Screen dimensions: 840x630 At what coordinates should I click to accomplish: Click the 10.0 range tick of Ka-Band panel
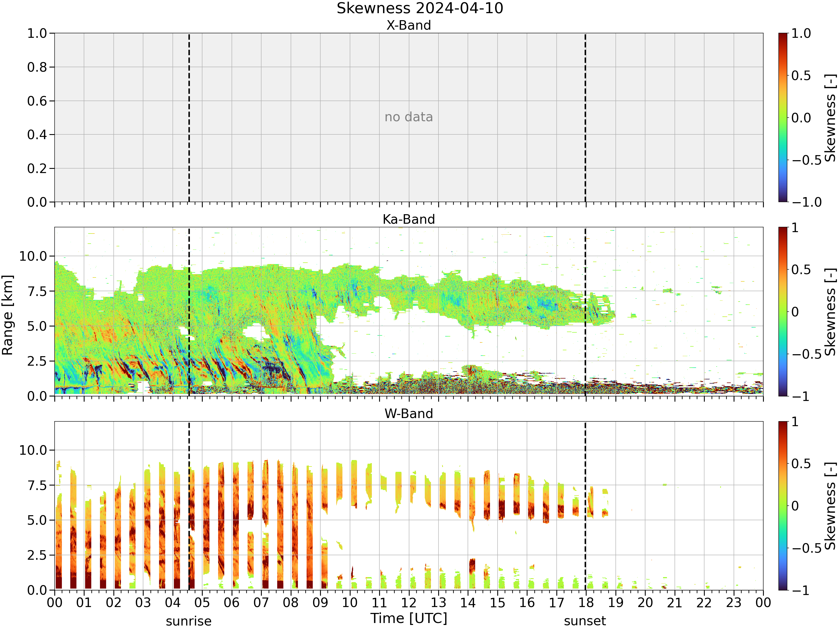[x=33, y=256]
